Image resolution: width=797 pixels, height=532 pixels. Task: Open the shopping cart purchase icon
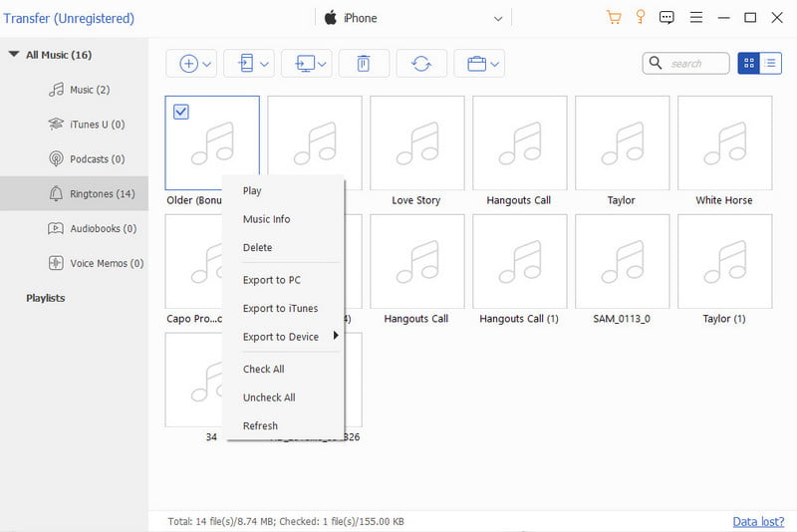click(x=614, y=18)
